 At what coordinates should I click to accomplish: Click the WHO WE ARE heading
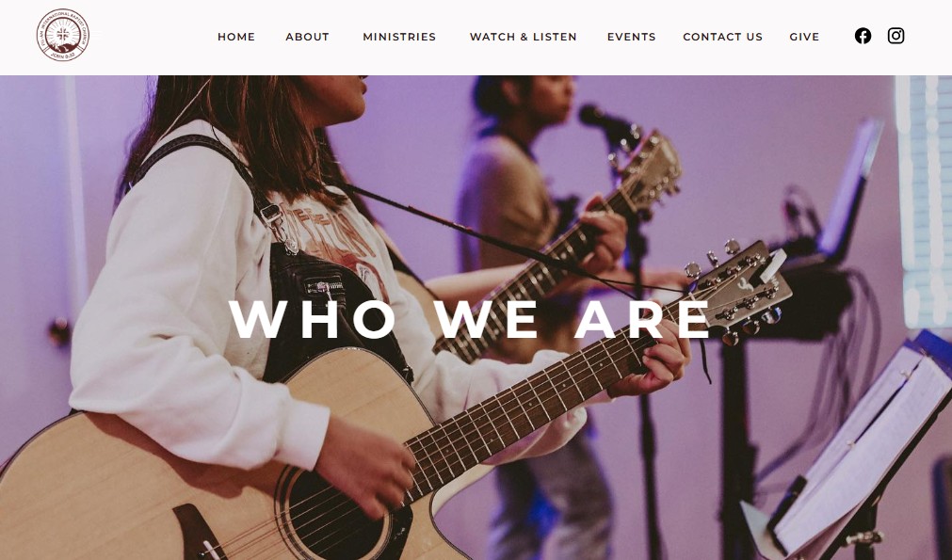[469, 319]
